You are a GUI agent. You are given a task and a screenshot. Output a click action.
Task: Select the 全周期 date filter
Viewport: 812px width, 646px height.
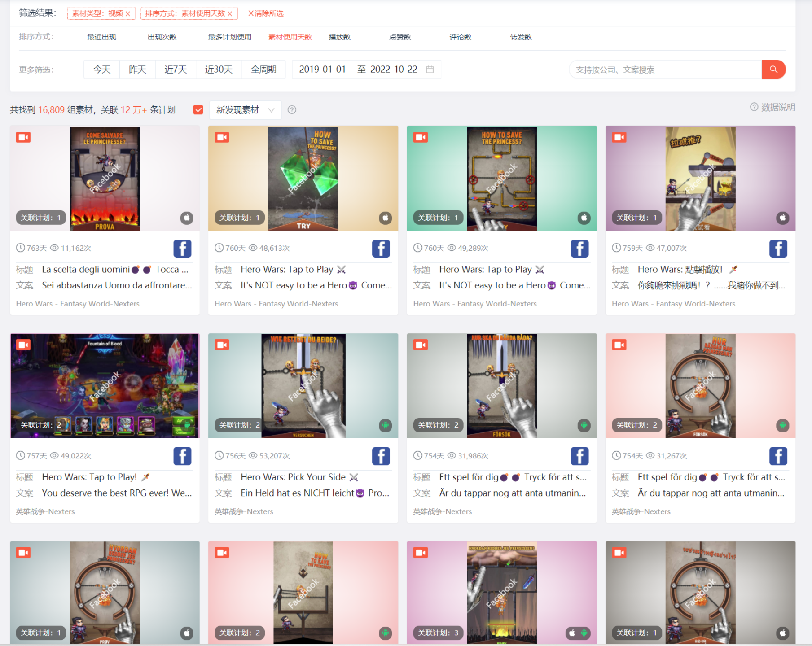263,70
